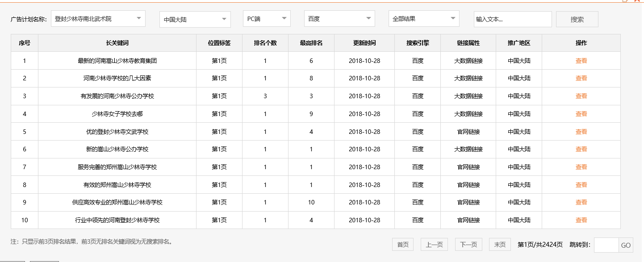Go to 首页 first page
Image resolution: width=644 pixels, height=262 pixels.
point(403,245)
